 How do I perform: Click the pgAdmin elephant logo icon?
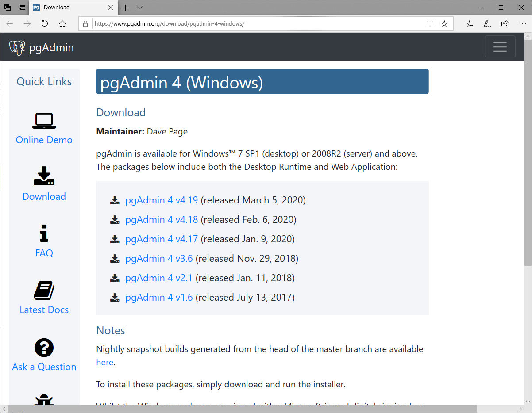click(x=17, y=47)
